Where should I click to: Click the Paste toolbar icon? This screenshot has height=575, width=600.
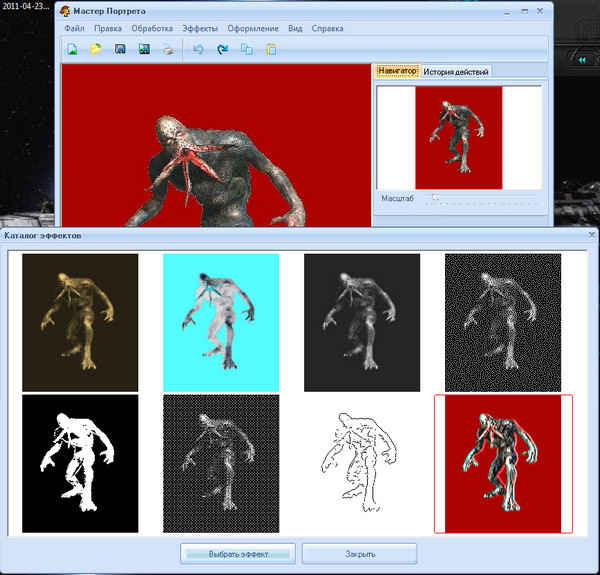271,49
